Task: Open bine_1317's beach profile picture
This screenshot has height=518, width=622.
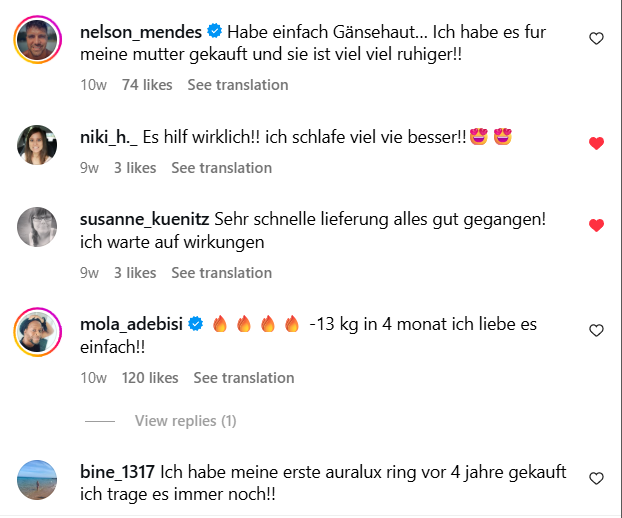Action: click(x=38, y=480)
